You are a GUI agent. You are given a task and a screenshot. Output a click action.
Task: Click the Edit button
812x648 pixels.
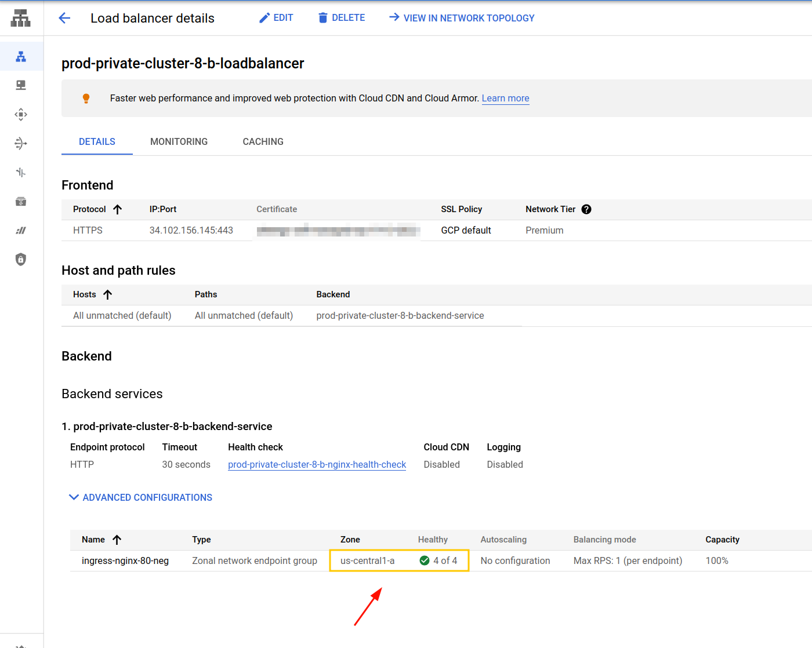[x=276, y=18]
